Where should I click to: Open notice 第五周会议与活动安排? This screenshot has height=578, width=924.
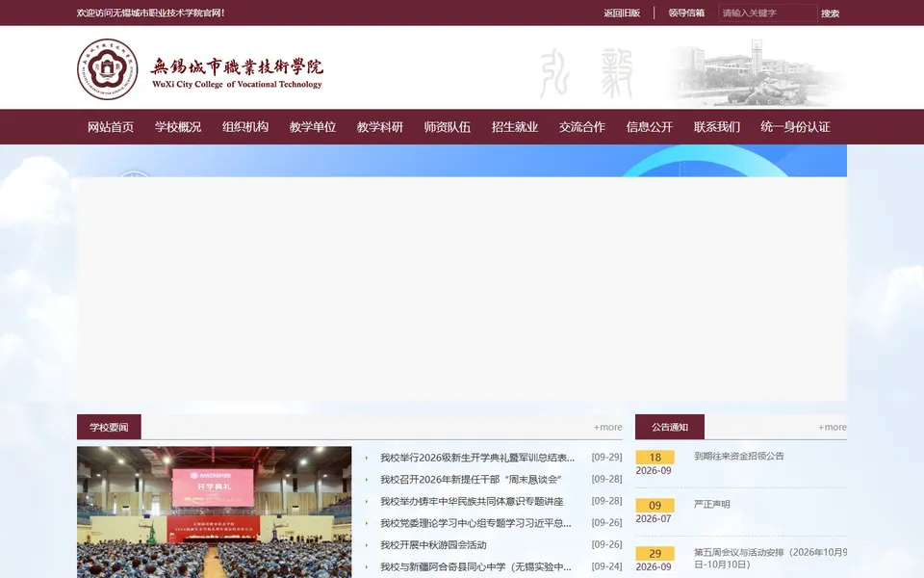[770, 559]
